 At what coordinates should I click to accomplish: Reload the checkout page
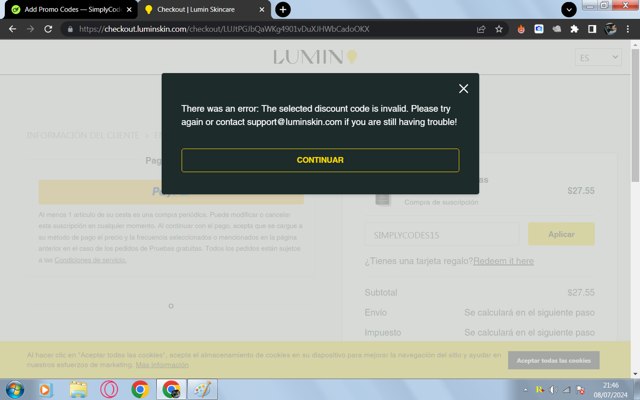click(48, 29)
